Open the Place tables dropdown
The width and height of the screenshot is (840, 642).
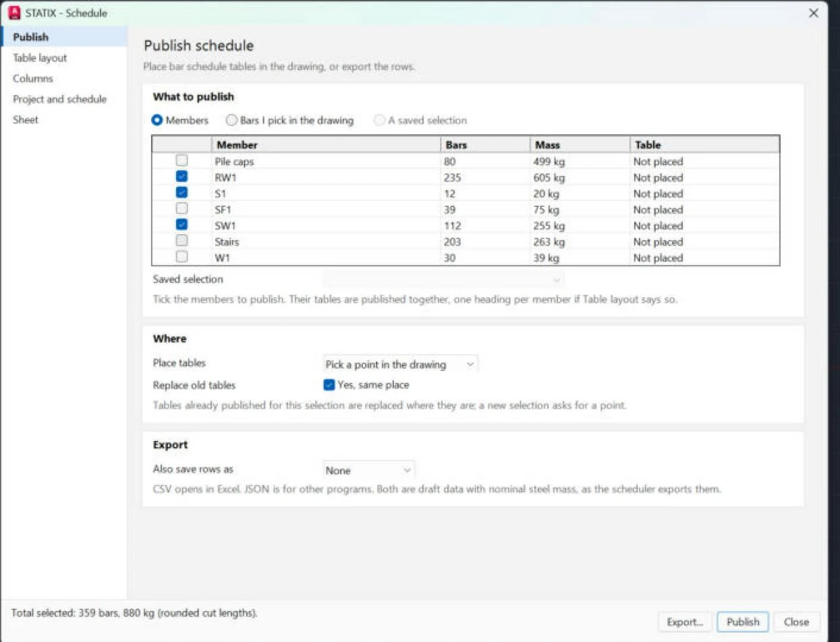(x=401, y=364)
